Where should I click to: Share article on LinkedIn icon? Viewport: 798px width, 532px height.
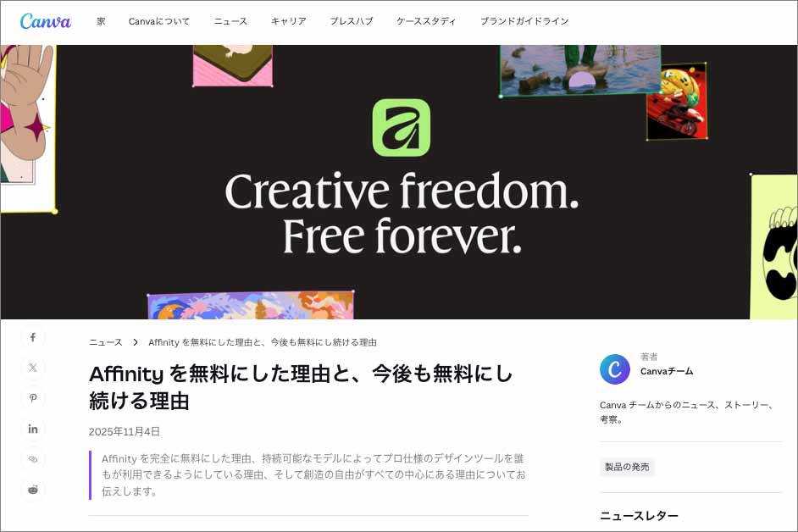33,429
